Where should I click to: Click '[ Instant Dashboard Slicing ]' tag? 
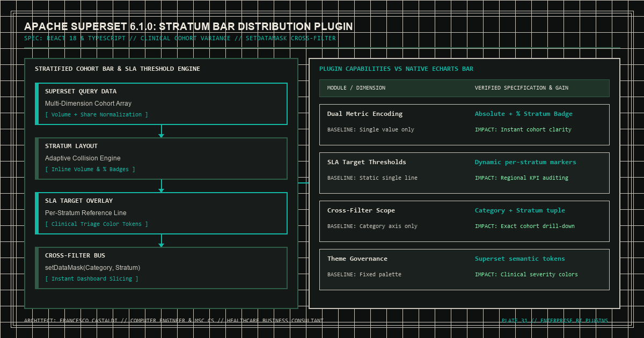(92, 279)
